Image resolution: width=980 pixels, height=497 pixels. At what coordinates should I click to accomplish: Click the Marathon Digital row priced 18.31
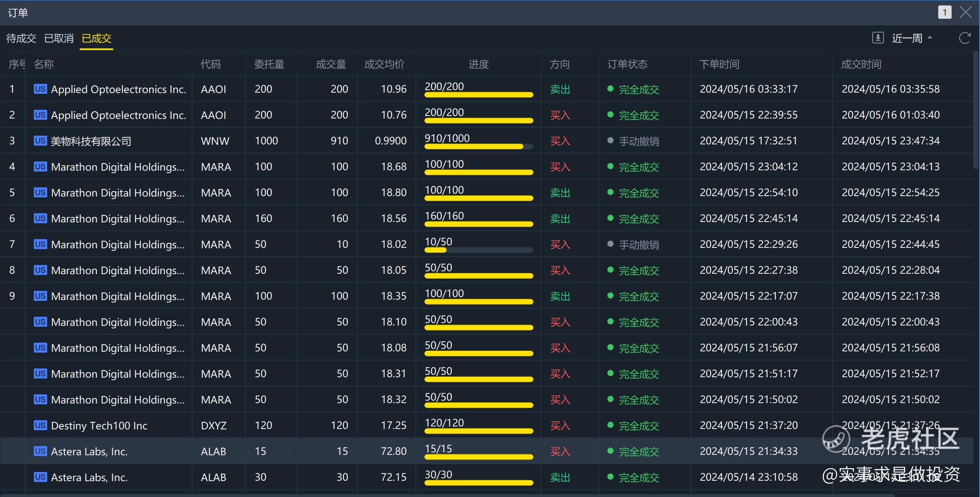pyautogui.click(x=487, y=373)
